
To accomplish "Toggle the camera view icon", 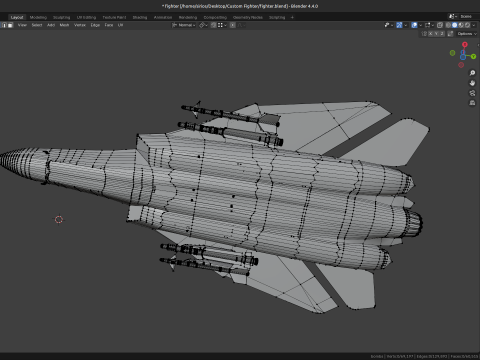I will click(x=472, y=93).
